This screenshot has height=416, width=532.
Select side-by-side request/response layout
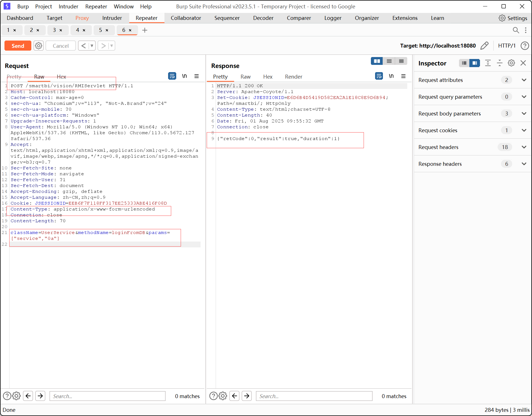tap(377, 61)
